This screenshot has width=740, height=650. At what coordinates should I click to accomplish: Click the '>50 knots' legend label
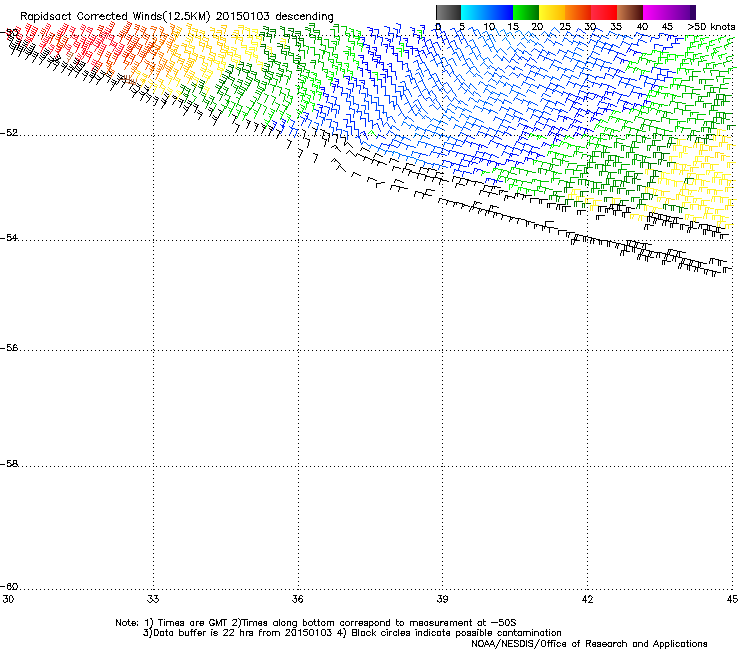point(711,27)
